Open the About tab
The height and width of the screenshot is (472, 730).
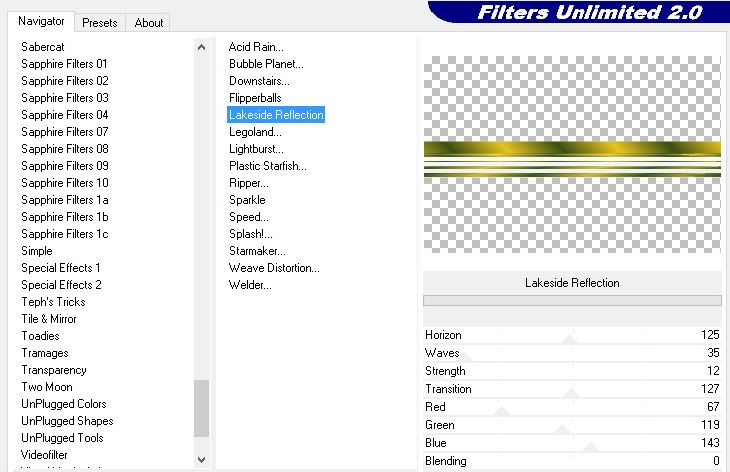pos(149,22)
